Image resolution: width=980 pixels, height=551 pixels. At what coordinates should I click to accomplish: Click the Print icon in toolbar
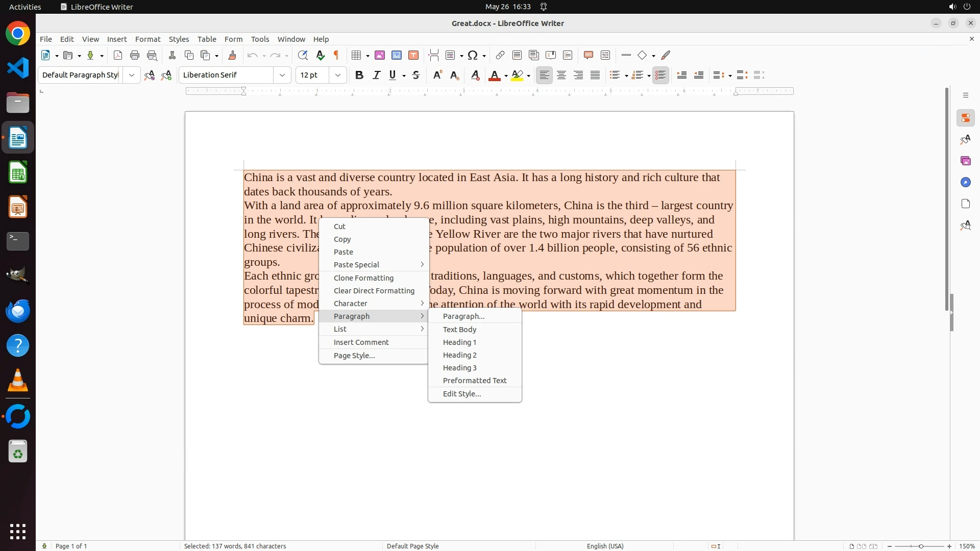[135, 55]
